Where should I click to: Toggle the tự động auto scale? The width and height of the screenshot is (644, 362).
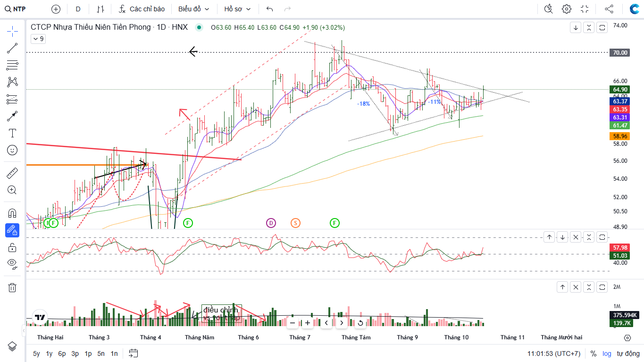pyautogui.click(x=628, y=354)
